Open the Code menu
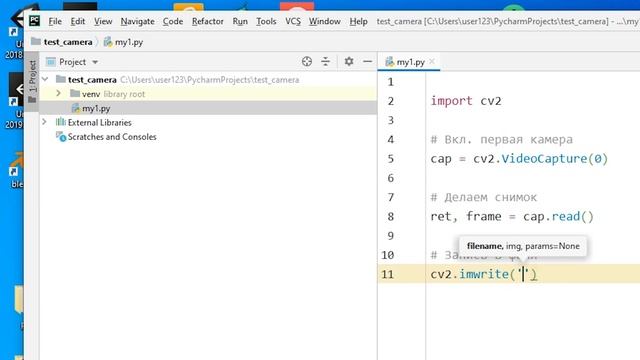Screen dimensions: 640x360 coord(173,21)
